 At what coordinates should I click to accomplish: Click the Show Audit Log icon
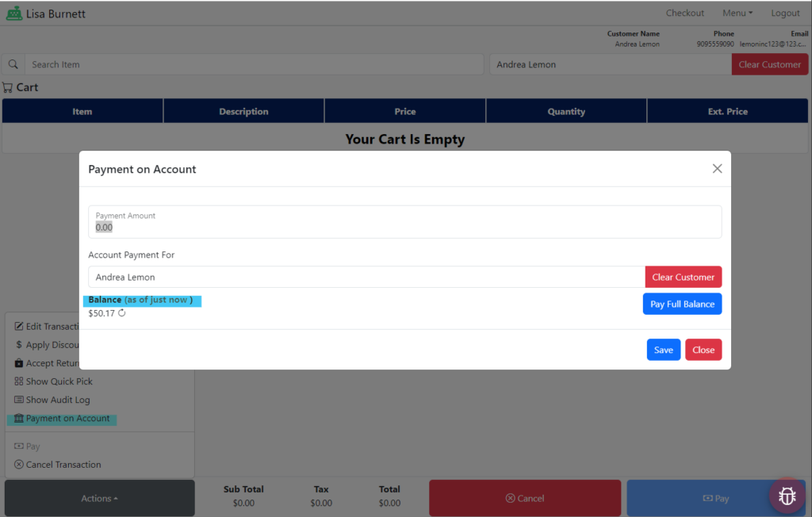coord(17,400)
